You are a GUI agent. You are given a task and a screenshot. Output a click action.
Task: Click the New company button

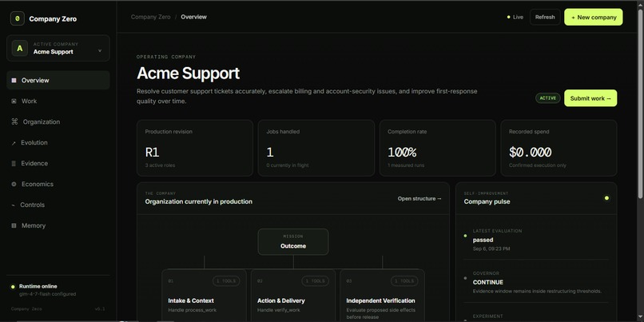[593, 18]
